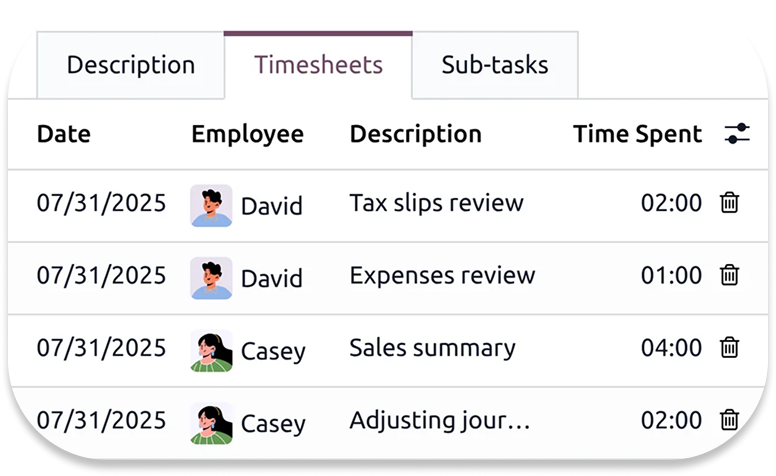Image resolution: width=776 pixels, height=476 pixels.
Task: Click David's avatar on Tax slips row
Action: 211,205
